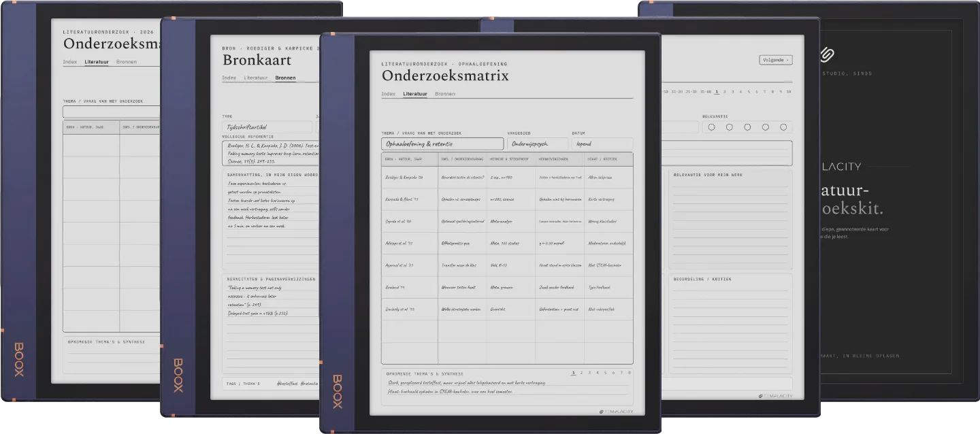Select the fifth Relevantie rating circle
The height and width of the screenshot is (434, 980).
[x=783, y=127]
